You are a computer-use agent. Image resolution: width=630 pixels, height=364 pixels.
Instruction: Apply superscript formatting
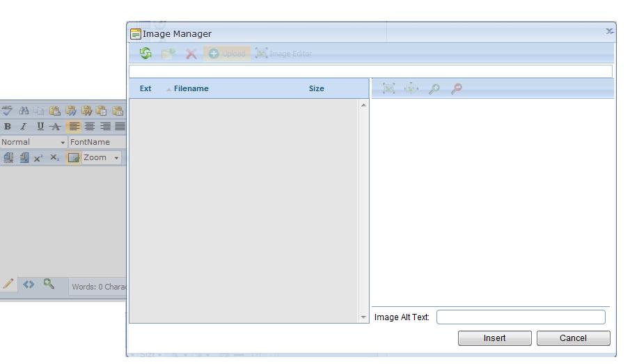click(x=38, y=158)
